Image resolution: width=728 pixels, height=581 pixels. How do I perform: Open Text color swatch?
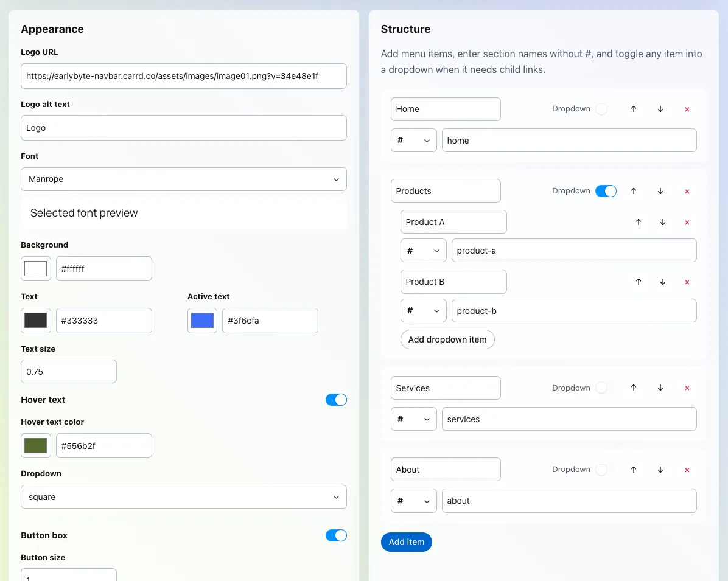coord(36,321)
